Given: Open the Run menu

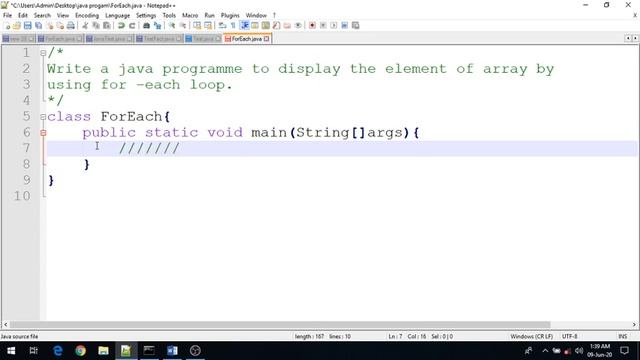Looking at the screenshot, I should [x=209, y=16].
